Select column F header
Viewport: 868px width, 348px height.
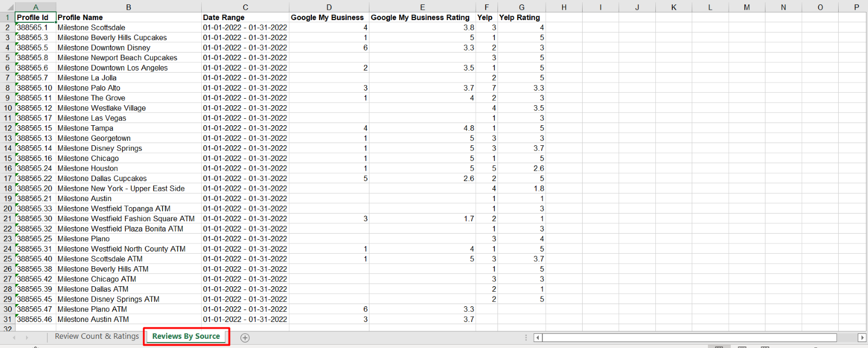click(x=487, y=8)
